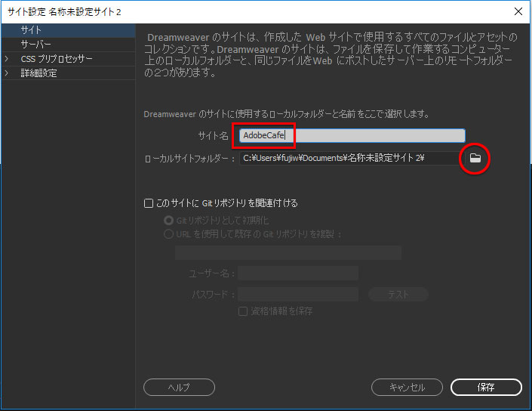The image size is (532, 411).
Task: Click the ユーザー名 input field
Action: click(x=298, y=273)
